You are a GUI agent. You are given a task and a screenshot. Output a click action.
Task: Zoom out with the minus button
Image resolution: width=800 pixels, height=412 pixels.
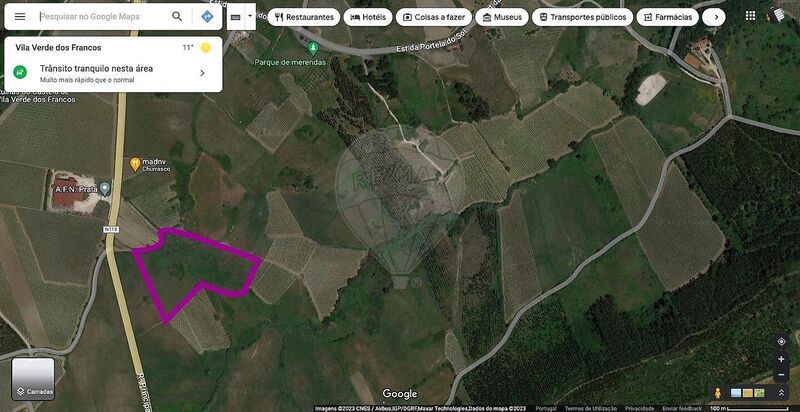[781, 376]
